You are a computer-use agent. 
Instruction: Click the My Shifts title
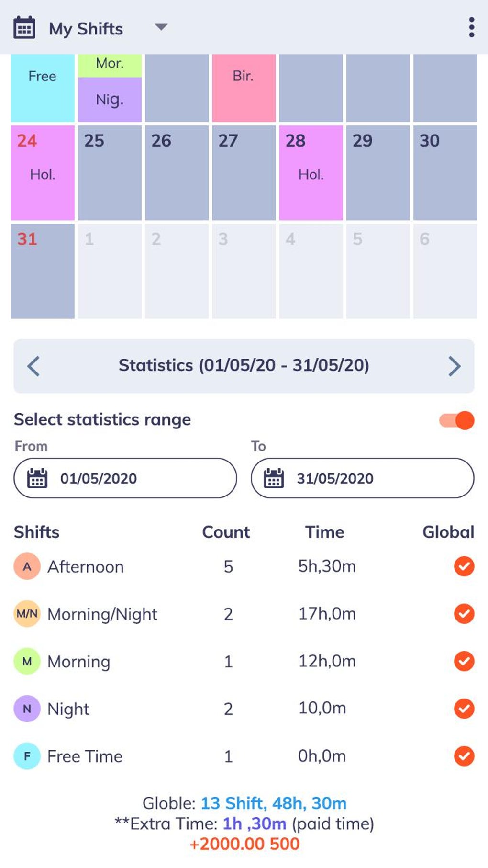pos(86,29)
